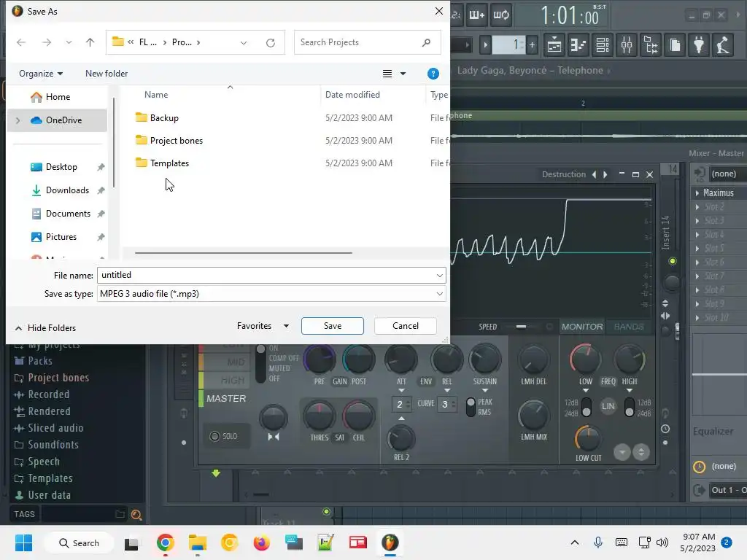
Task: Open the FL Studio Playlist view icon
Action: pos(554,44)
